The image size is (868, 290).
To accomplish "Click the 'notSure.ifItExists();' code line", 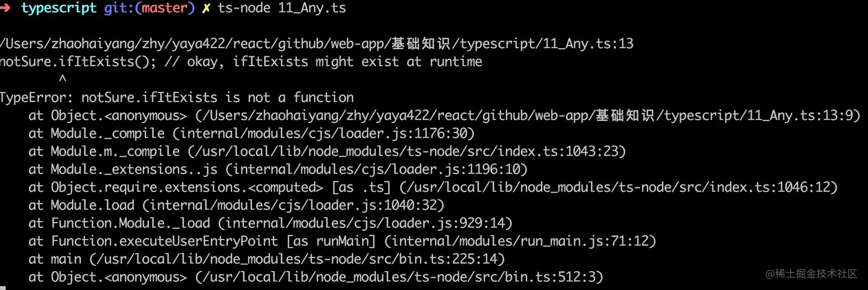I will coord(77,61).
